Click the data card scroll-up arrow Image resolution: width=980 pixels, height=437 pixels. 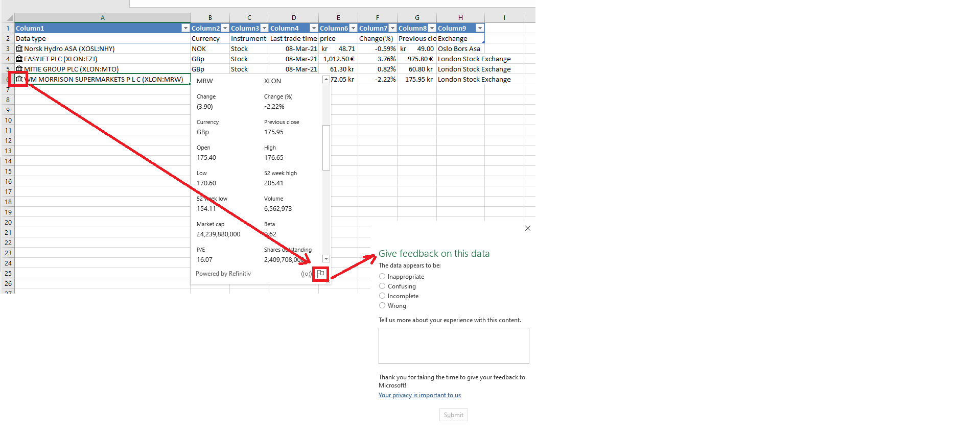coord(326,80)
